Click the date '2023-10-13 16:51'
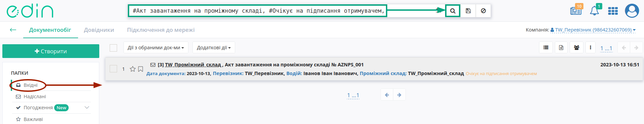Screen dimensions: 644x124 (620, 65)
